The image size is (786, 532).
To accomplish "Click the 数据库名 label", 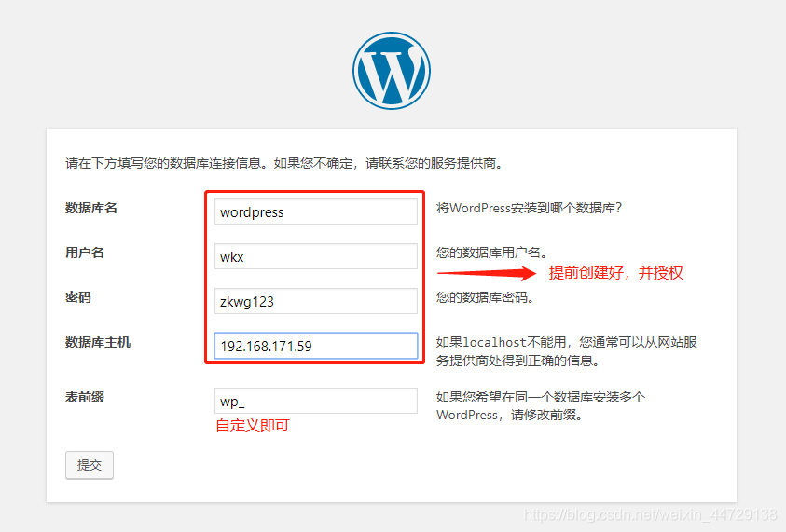I will coord(91,208).
